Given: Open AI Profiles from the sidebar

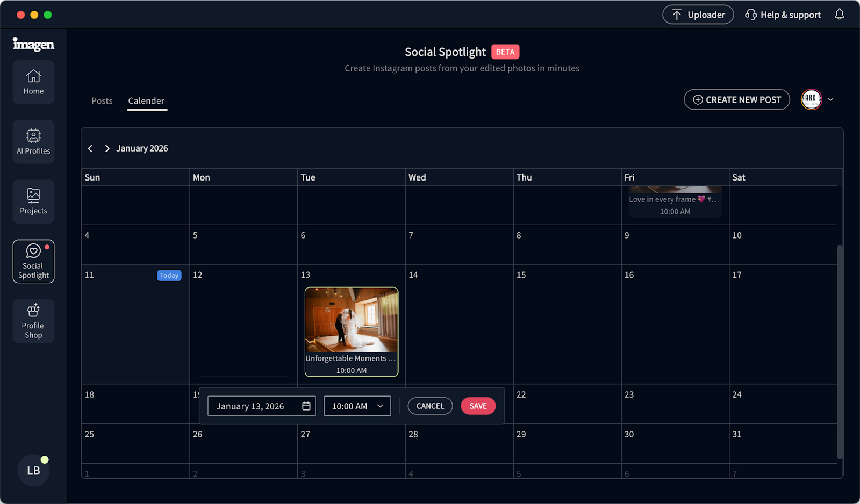Looking at the screenshot, I should pos(33,142).
